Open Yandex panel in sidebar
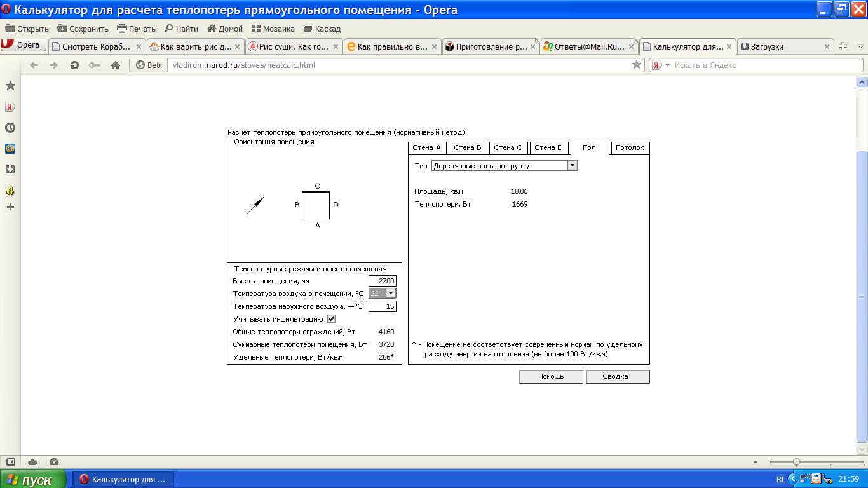The height and width of the screenshot is (488, 868). pyautogui.click(x=10, y=107)
